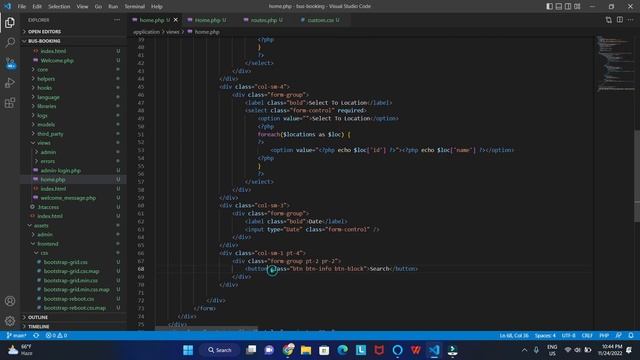Screen dimensions: 640x360
Task: Open the Go menu
Action: [x=98, y=7]
